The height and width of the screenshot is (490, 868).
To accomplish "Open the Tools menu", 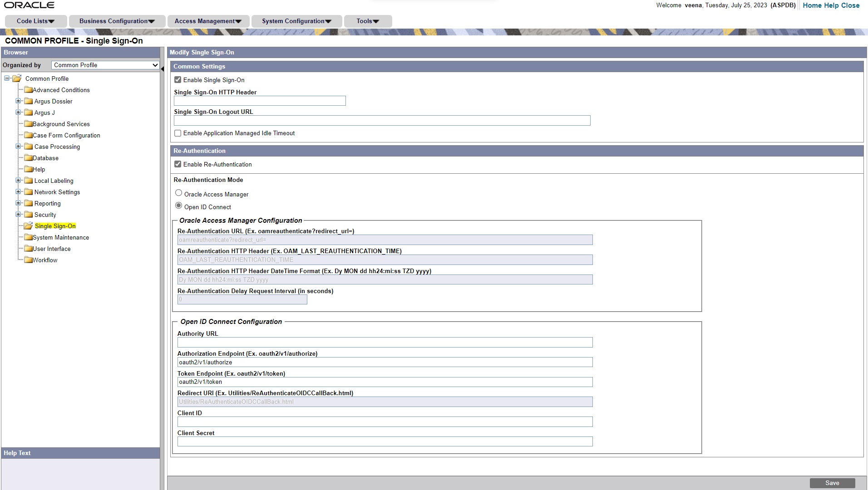I will pos(367,21).
